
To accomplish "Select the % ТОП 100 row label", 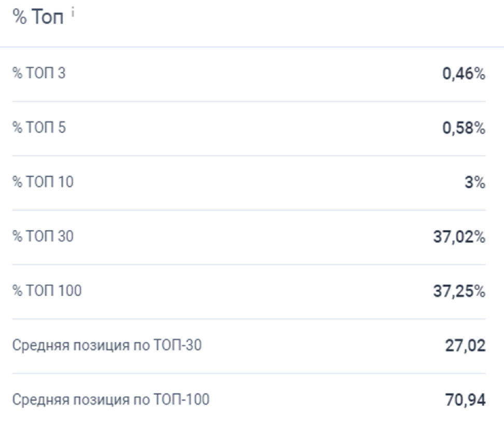I will (x=46, y=291).
